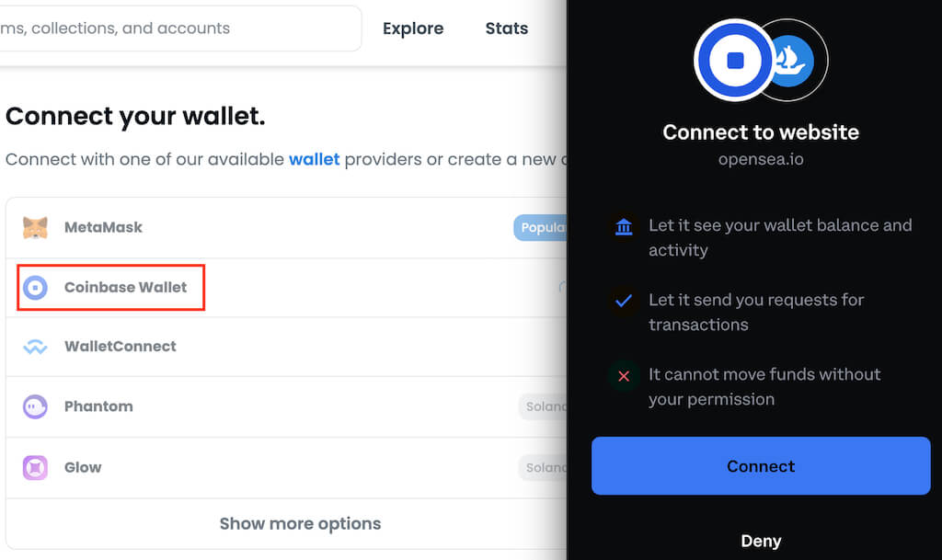Screen dimensions: 942x560
Task: Expand Show more options wallet list
Action: [300, 523]
